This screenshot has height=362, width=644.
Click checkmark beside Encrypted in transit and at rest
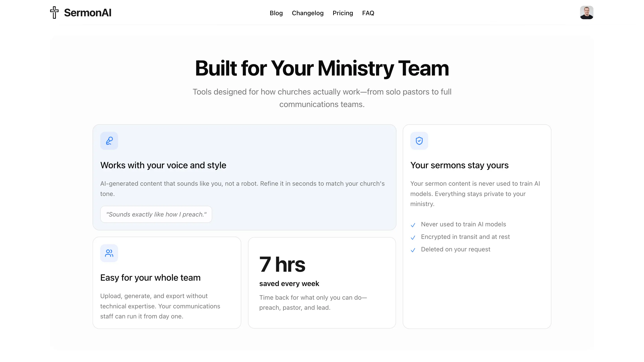413,237
